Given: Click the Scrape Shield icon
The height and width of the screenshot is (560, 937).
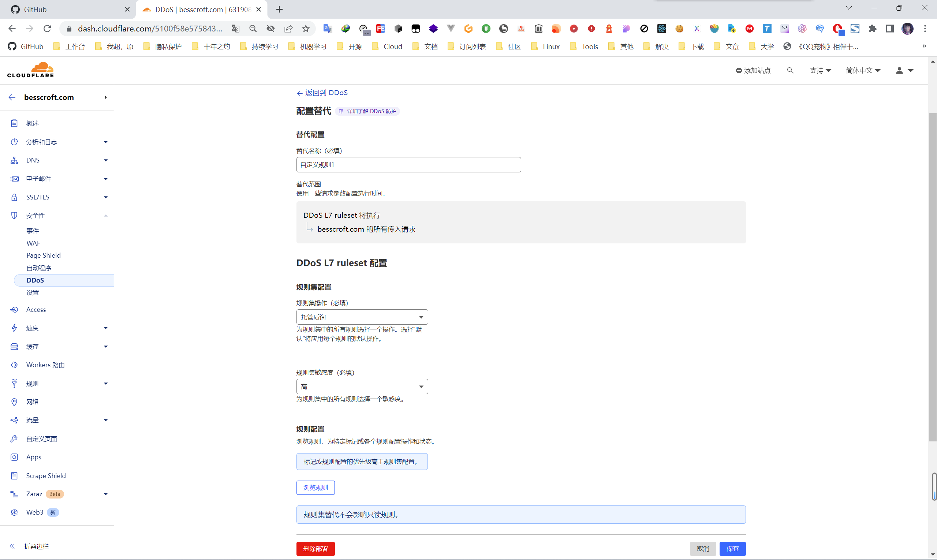Looking at the screenshot, I should click(x=14, y=475).
